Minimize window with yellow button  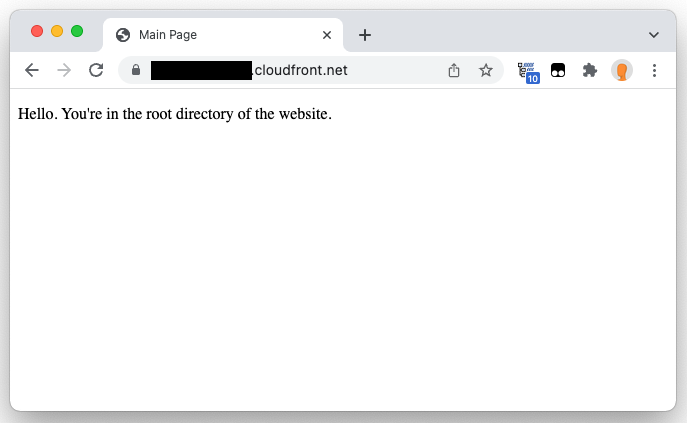(x=57, y=31)
